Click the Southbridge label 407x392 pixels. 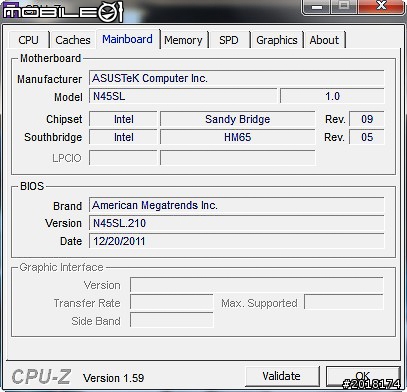pyautogui.click(x=53, y=137)
